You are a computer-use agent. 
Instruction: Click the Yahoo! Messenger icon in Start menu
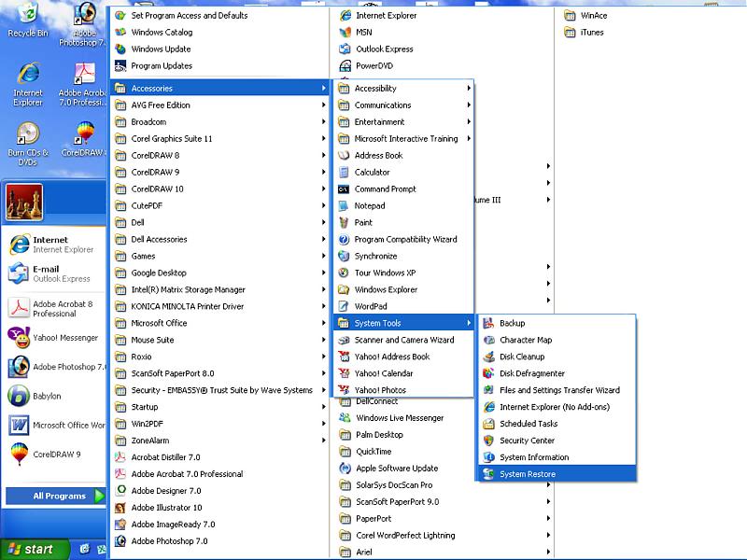click(19, 338)
